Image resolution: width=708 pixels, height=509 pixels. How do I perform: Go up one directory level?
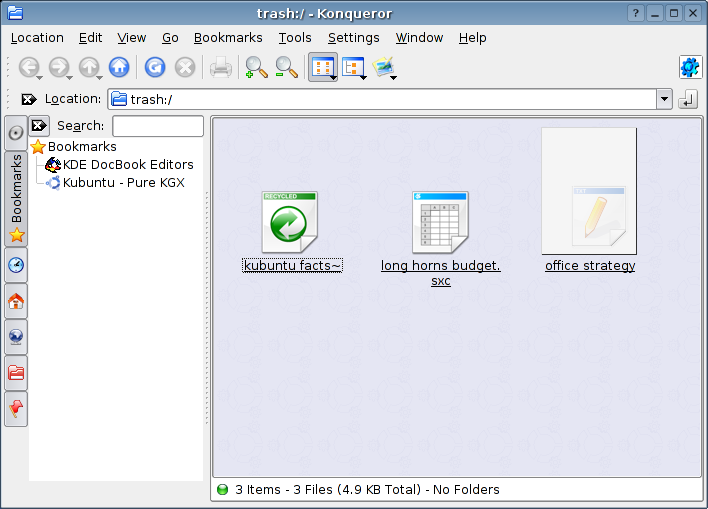click(x=89, y=67)
